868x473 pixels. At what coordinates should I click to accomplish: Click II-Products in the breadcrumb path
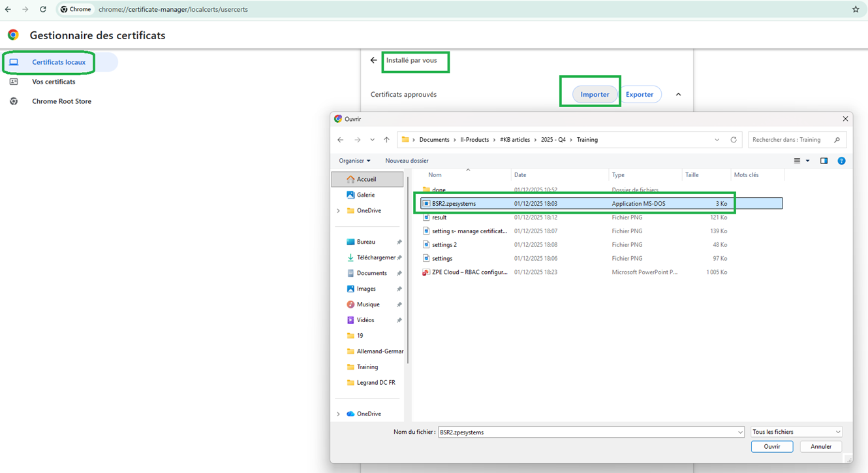point(474,140)
